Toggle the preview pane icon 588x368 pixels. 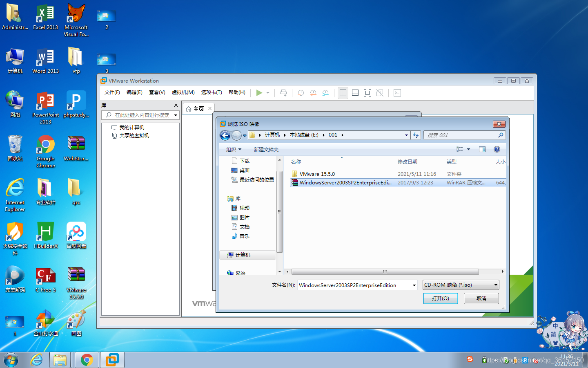pyautogui.click(x=482, y=149)
